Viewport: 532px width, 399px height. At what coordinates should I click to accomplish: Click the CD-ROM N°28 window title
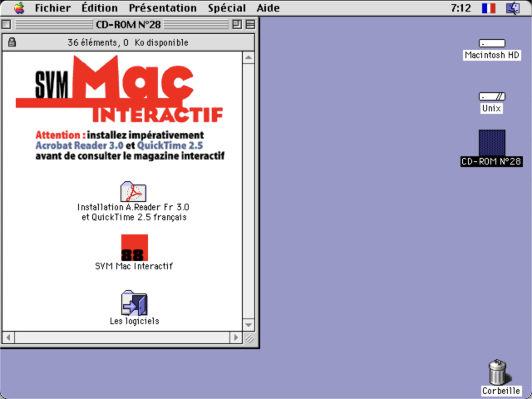128,24
